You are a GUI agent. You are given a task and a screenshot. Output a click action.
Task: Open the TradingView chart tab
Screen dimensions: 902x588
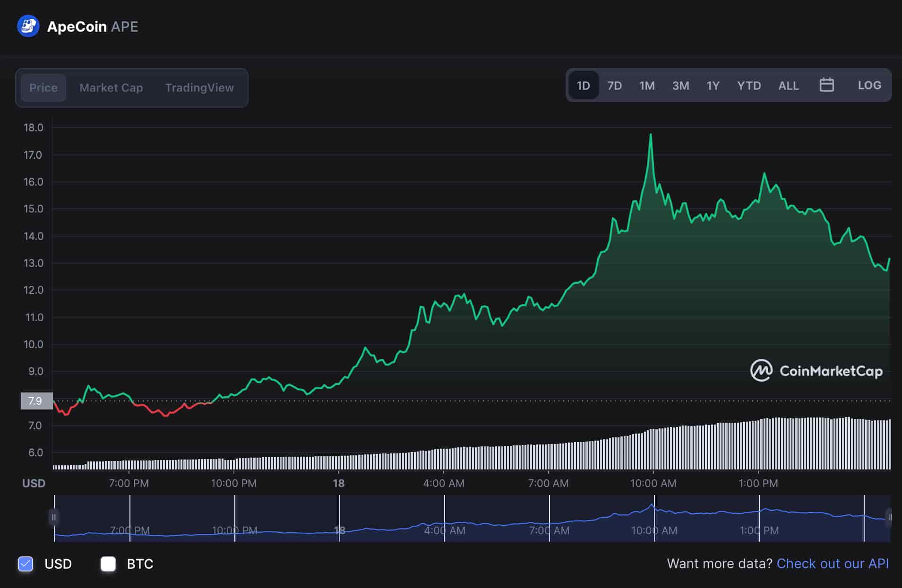tap(199, 87)
